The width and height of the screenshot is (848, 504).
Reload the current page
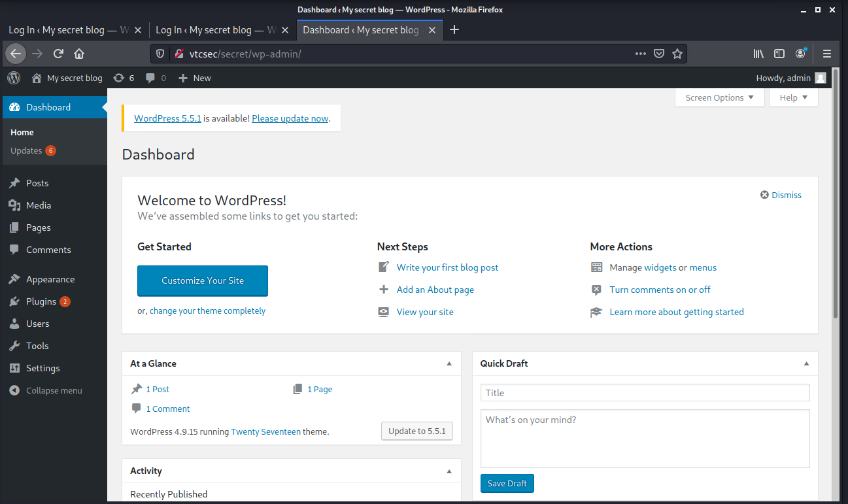[58, 54]
